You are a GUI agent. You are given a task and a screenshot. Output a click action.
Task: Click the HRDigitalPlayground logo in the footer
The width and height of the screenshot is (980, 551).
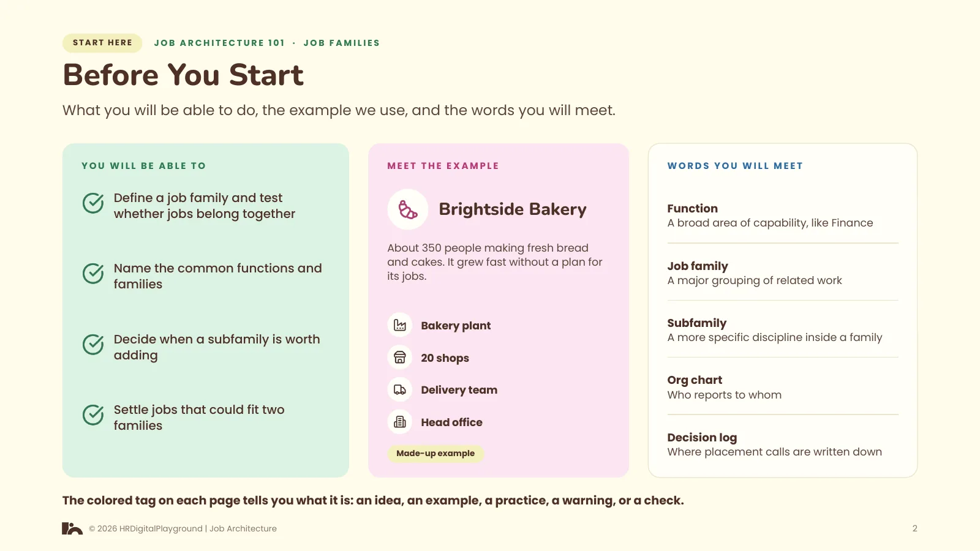point(72,528)
